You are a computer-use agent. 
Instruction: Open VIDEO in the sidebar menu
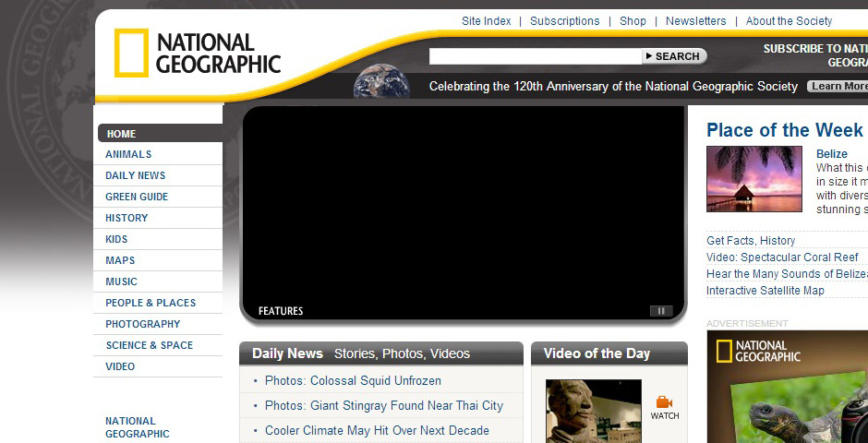tap(120, 366)
